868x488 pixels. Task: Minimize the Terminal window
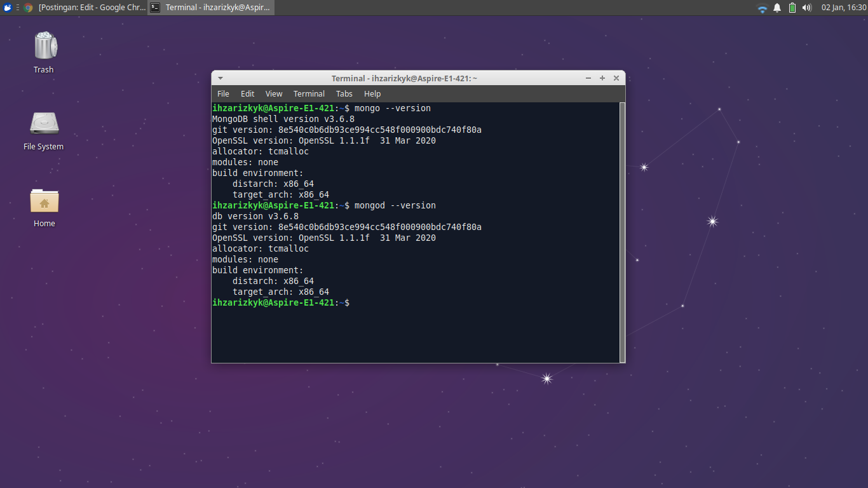[588, 78]
